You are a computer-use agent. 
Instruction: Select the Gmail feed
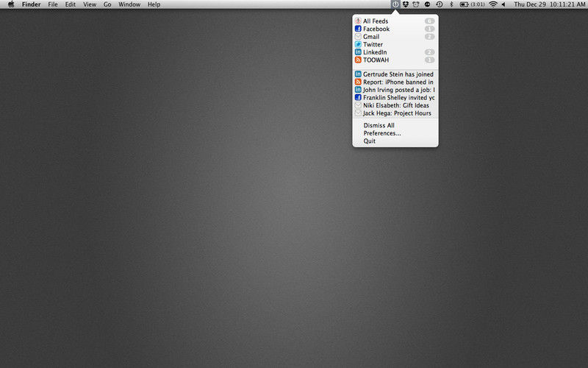(x=395, y=37)
